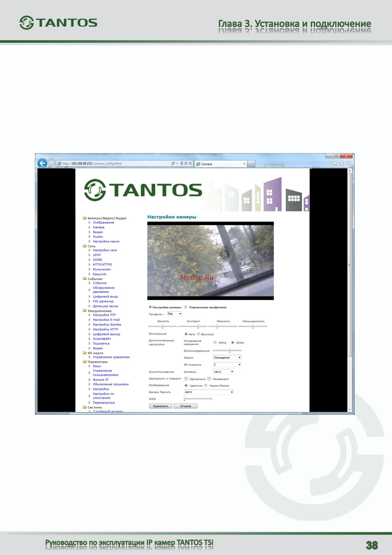Click the browser Forward arrow button
392x555 pixels.
coord(51,163)
